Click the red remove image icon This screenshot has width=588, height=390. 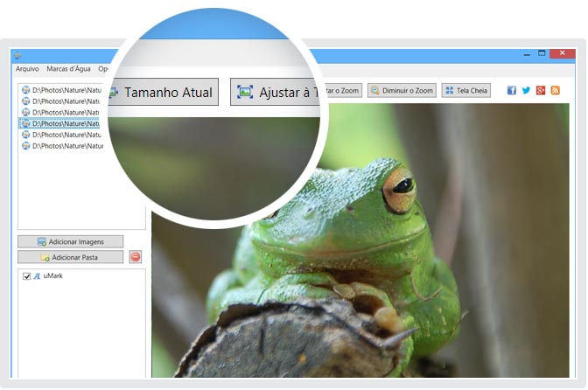135,257
